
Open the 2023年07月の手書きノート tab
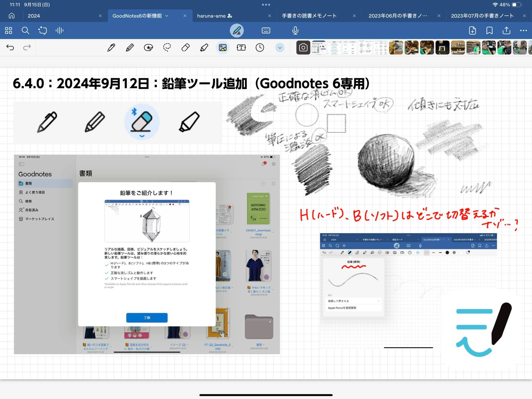pyautogui.click(x=482, y=16)
